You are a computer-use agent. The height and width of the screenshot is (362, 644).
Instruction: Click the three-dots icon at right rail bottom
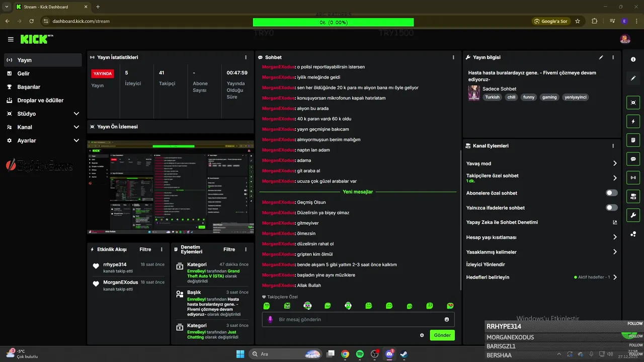(633, 234)
